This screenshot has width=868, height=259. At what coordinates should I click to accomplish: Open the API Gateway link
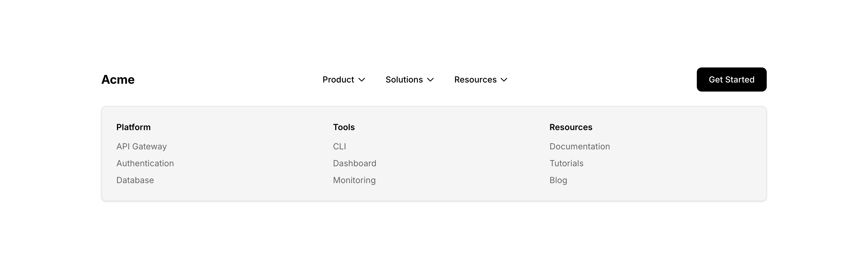[x=142, y=146]
